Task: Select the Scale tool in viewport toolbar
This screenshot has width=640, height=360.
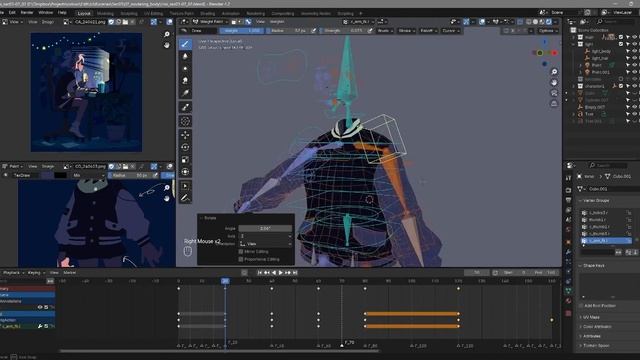Action: pos(185,160)
